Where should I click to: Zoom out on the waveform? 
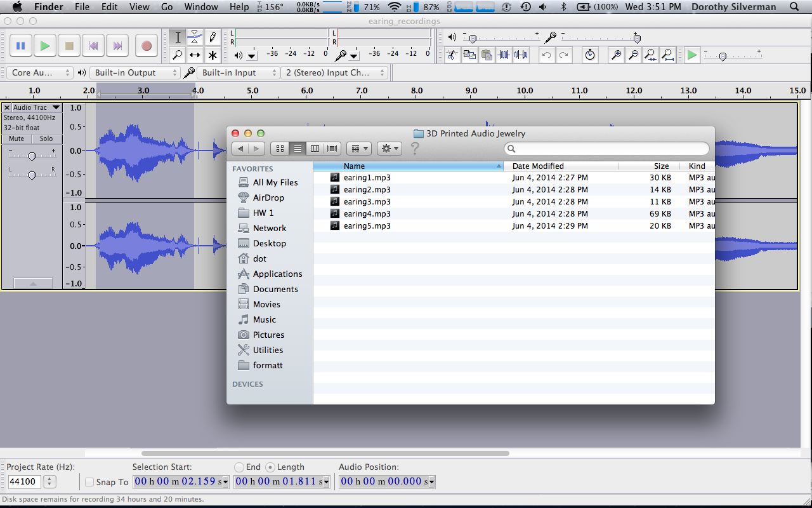633,55
